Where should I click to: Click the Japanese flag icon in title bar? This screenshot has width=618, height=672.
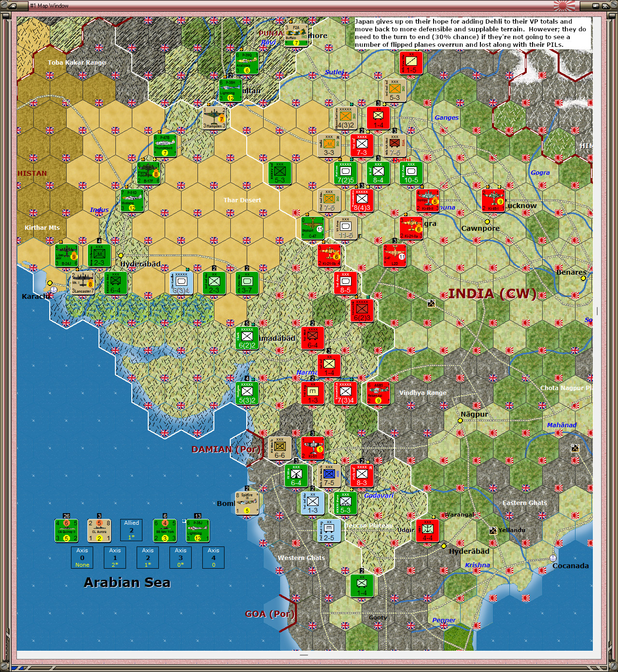pyautogui.click(x=564, y=6)
